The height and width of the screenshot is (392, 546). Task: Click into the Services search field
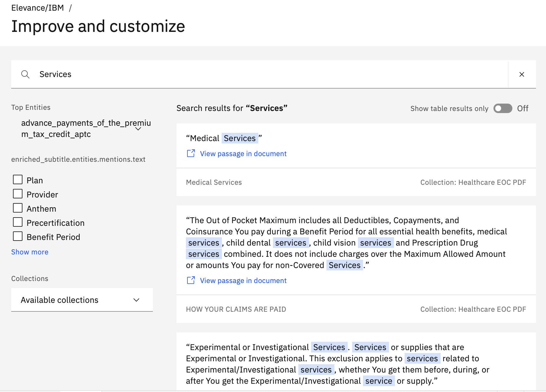(266, 74)
